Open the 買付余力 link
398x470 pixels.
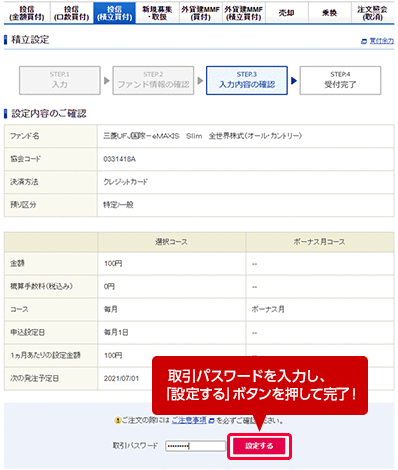[x=382, y=41]
